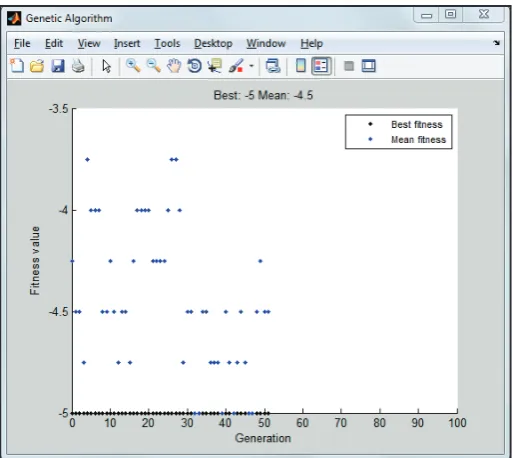Image resolution: width=513 pixels, height=458 pixels.
Task: Choose the Brush/Select Data tool
Action: pos(236,66)
